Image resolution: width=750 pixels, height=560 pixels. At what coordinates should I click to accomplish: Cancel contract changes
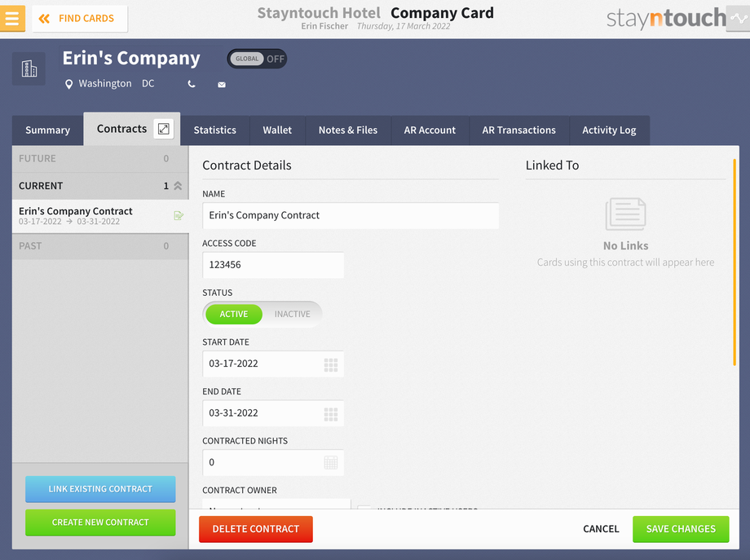(x=601, y=529)
